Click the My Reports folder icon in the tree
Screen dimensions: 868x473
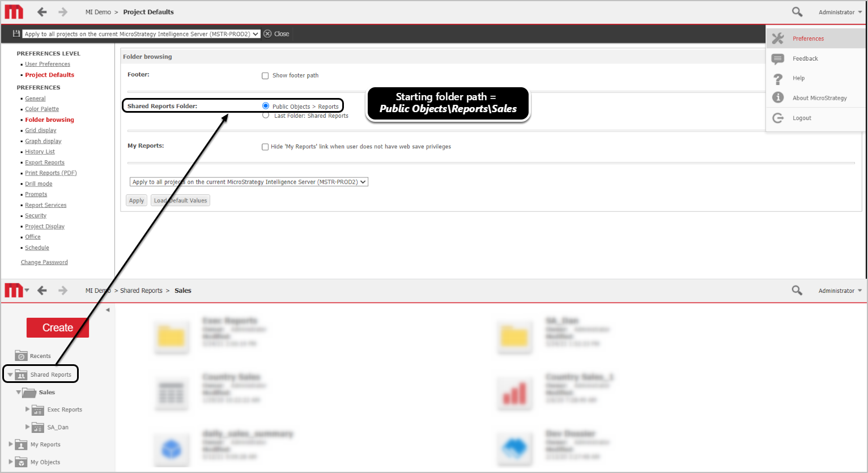coord(21,445)
